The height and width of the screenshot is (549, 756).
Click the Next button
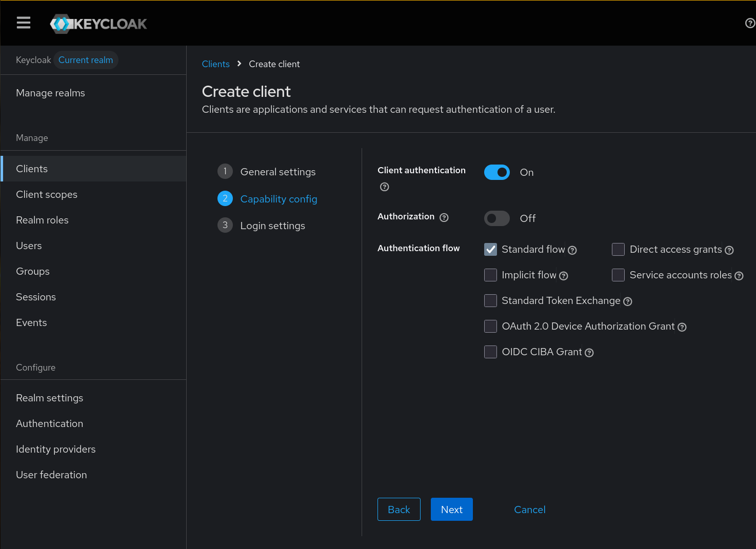452,510
